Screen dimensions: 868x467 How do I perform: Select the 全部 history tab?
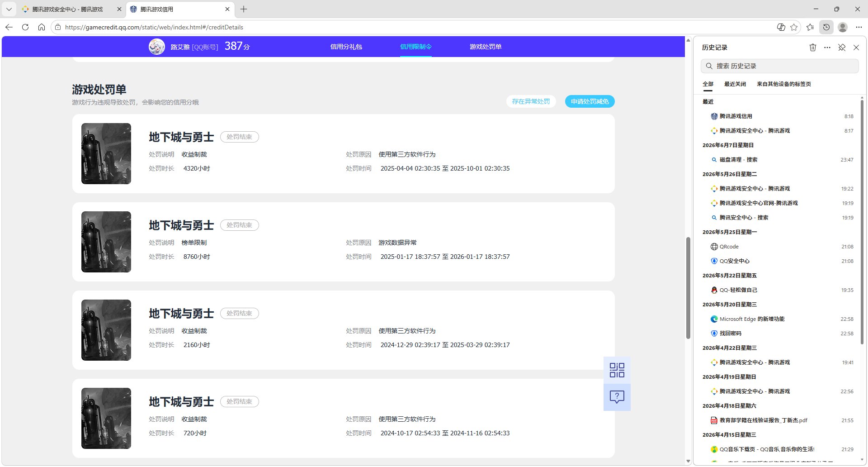coord(708,84)
